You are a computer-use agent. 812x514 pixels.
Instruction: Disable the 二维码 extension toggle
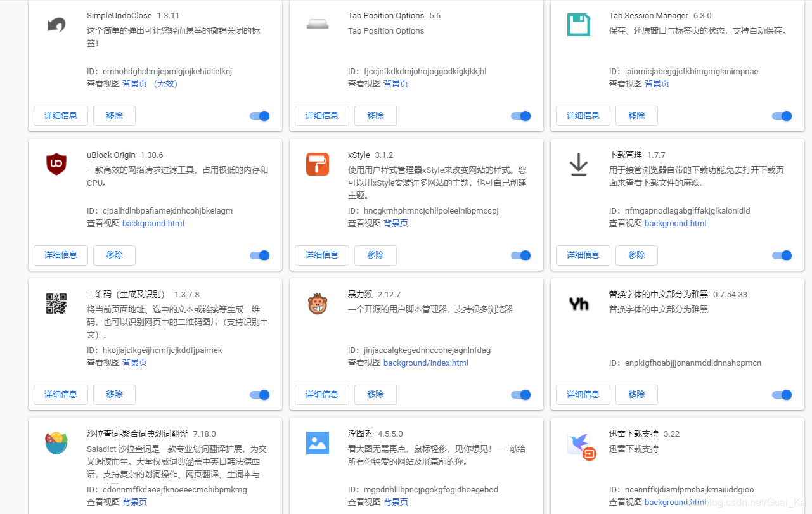(x=260, y=395)
